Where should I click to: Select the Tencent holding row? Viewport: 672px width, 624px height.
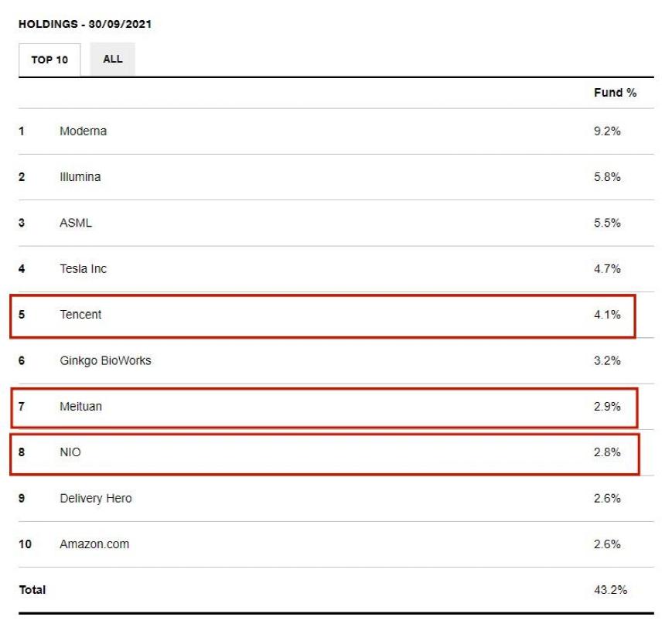[x=322, y=315]
